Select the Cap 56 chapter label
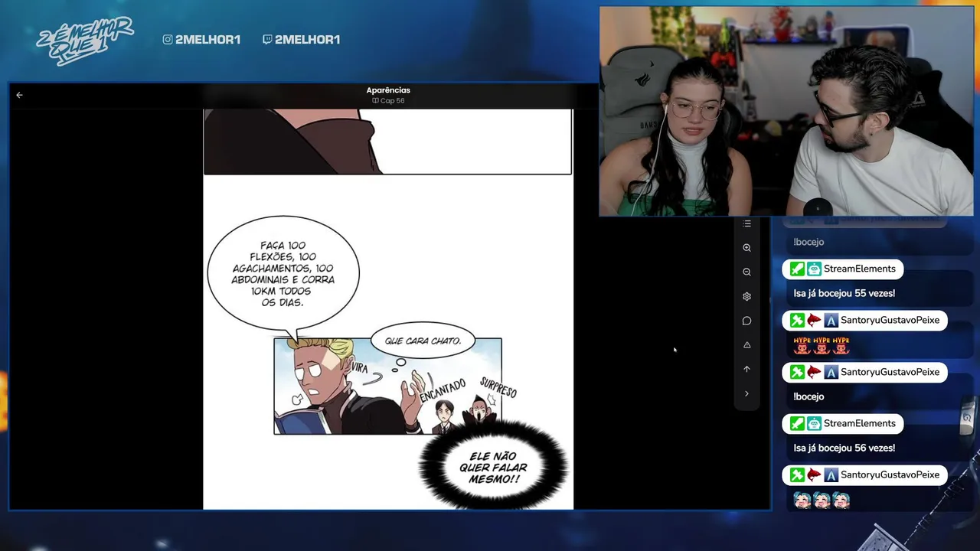This screenshot has height=551, width=980. pyautogui.click(x=388, y=101)
